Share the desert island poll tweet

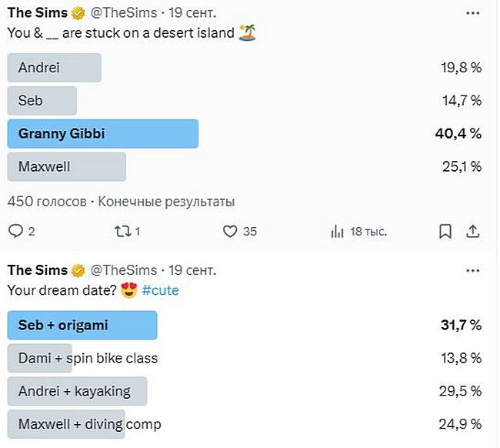(473, 231)
